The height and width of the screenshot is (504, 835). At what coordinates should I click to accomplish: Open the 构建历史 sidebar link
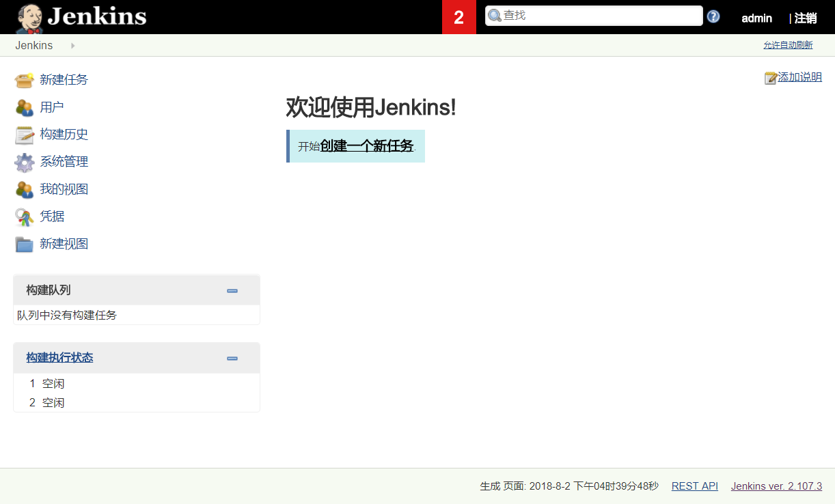click(x=64, y=135)
